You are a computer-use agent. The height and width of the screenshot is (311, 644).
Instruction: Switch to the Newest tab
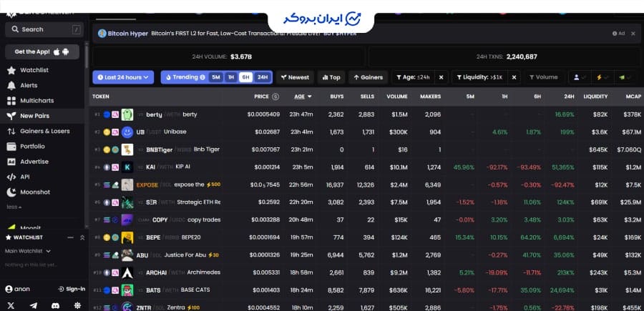[x=295, y=77]
